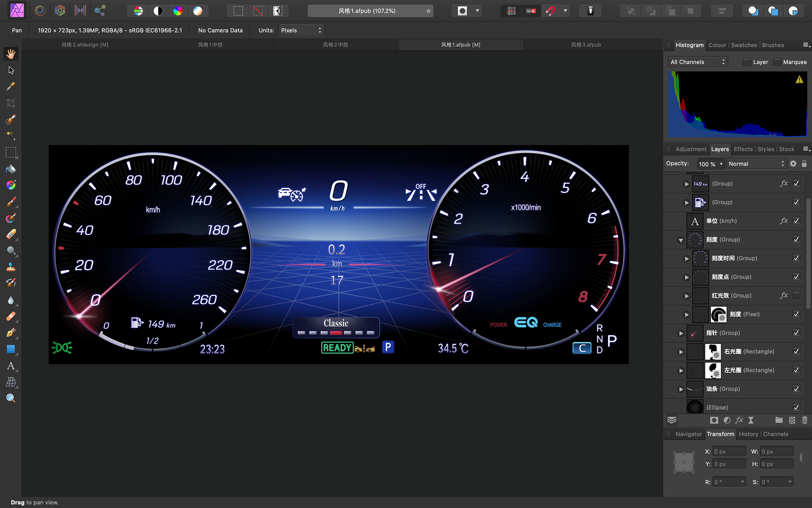Toggle the histogram Marquee checkbox

(x=777, y=62)
